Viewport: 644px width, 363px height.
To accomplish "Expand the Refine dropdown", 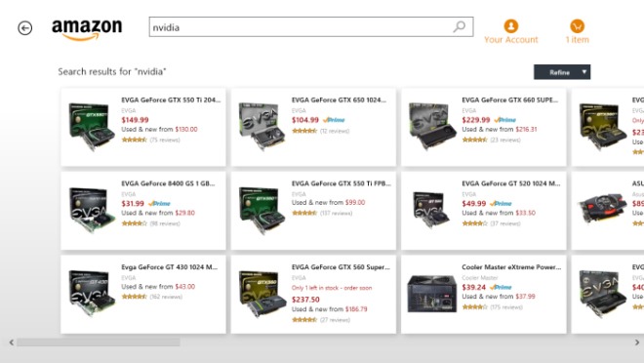I will tap(562, 72).
